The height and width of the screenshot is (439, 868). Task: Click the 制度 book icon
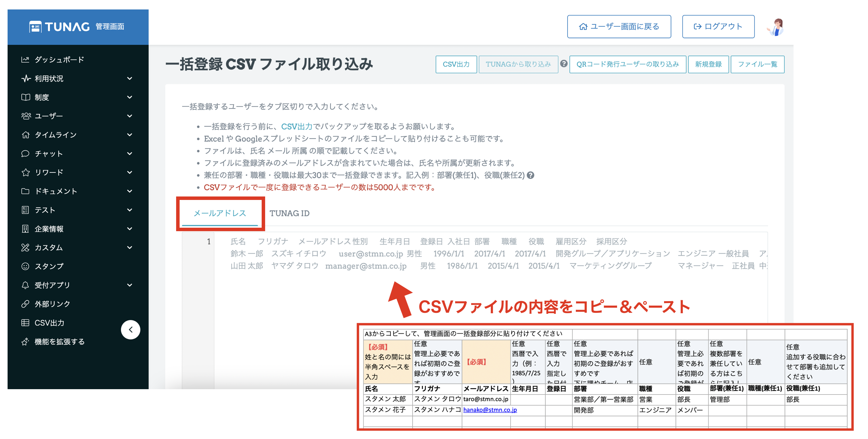tap(26, 97)
